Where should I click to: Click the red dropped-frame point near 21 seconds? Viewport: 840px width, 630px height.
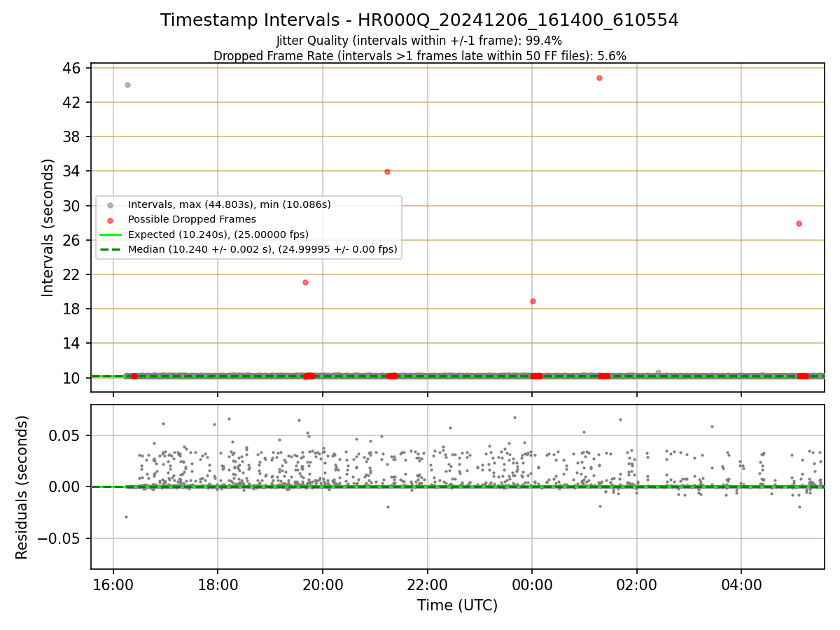305,282
